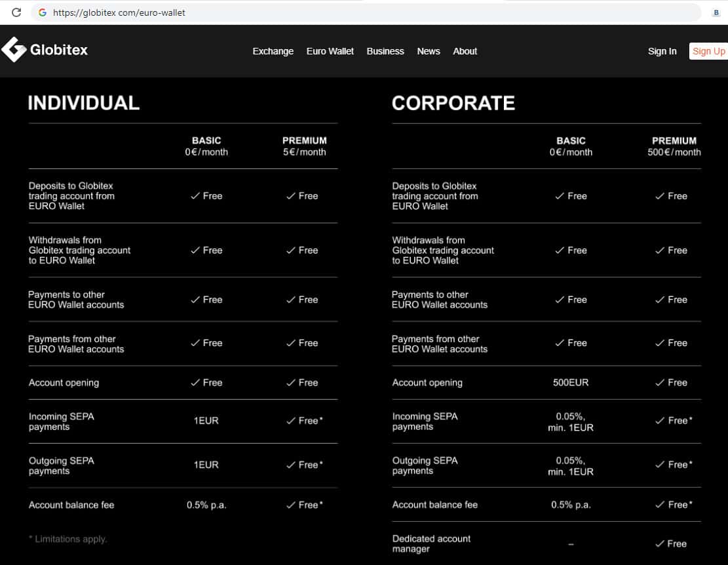Click checkmark for Individual Premium Account balance fee

tap(291, 505)
